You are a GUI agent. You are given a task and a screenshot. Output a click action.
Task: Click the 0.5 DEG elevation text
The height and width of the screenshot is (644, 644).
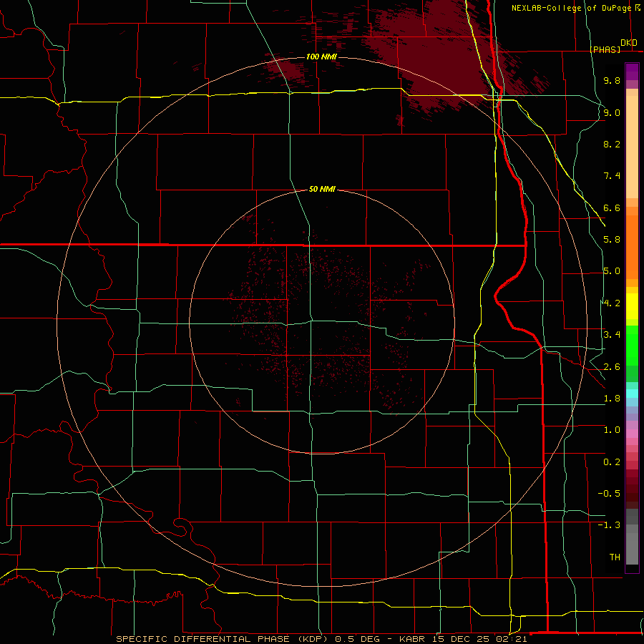click(357, 639)
